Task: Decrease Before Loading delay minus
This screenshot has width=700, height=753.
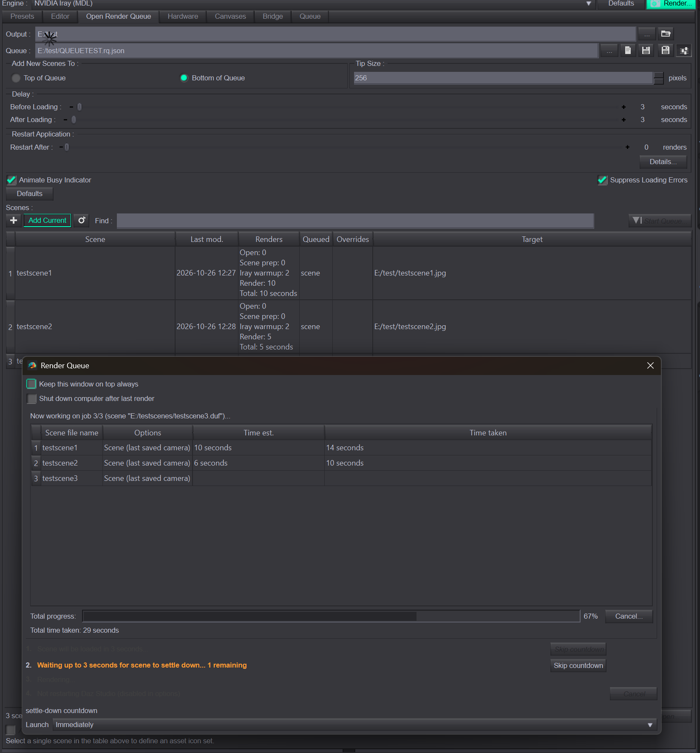Action: coord(71,107)
